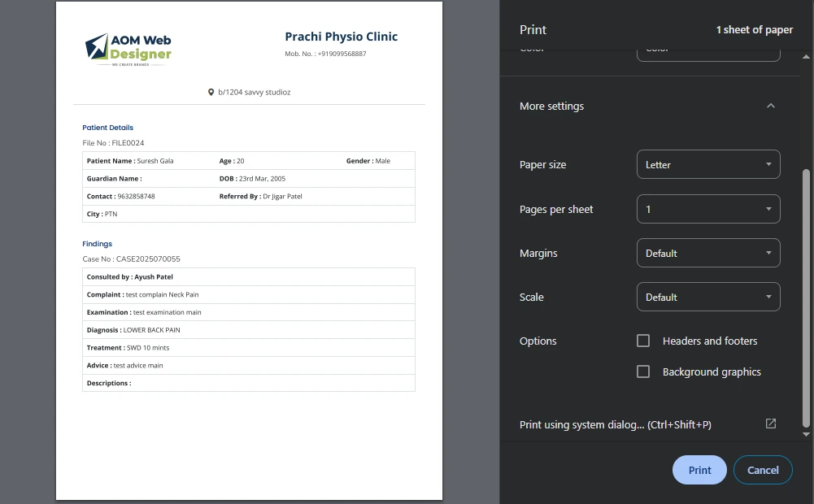Click the scrollbar up arrow in print settings
This screenshot has height=504, width=814.
(x=806, y=58)
